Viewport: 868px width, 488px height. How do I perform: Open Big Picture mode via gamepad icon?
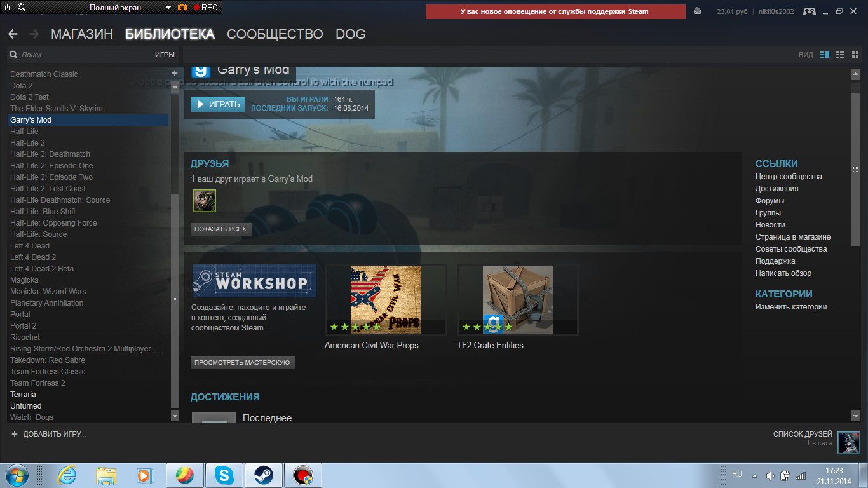pos(809,11)
